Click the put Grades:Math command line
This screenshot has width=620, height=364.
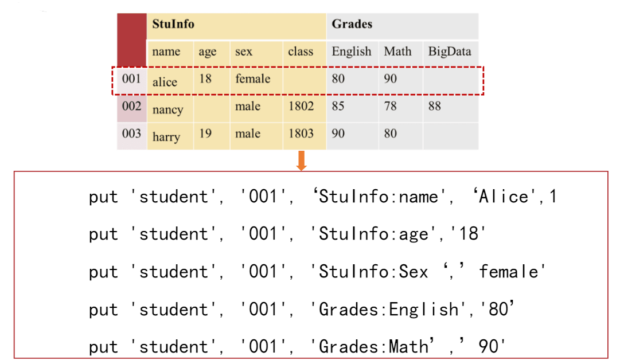(x=297, y=346)
